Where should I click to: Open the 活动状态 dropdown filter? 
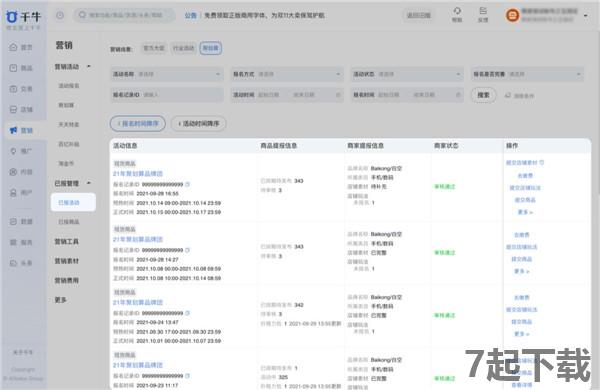[x=407, y=74]
